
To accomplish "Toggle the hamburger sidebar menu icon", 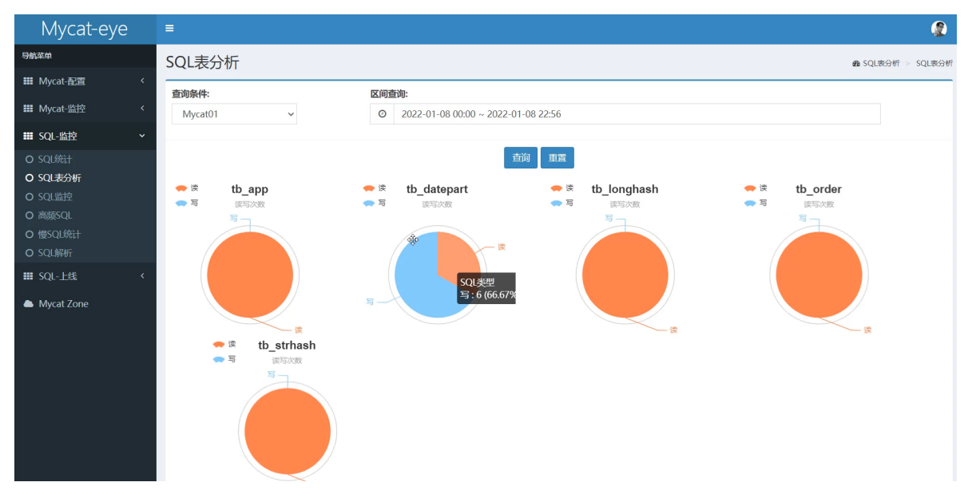I will point(169,29).
